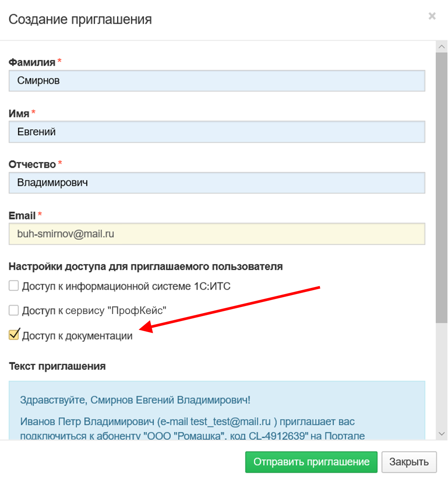Click the scrollbar down arrow
448x484 pixels.
point(440,434)
